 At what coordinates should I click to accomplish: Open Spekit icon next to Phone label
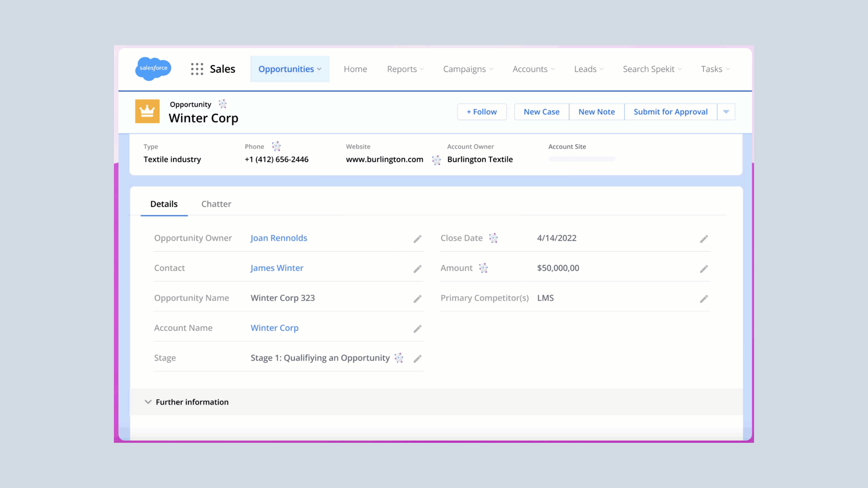click(276, 146)
